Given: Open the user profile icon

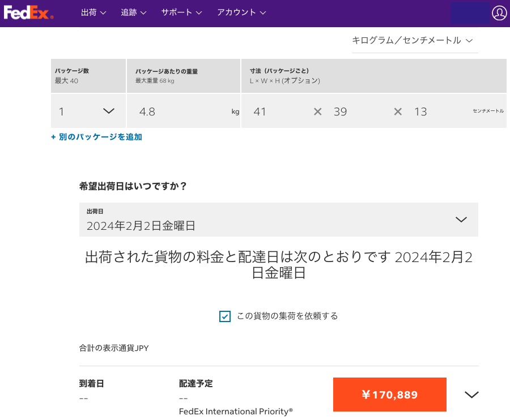Looking at the screenshot, I should tap(499, 13).
